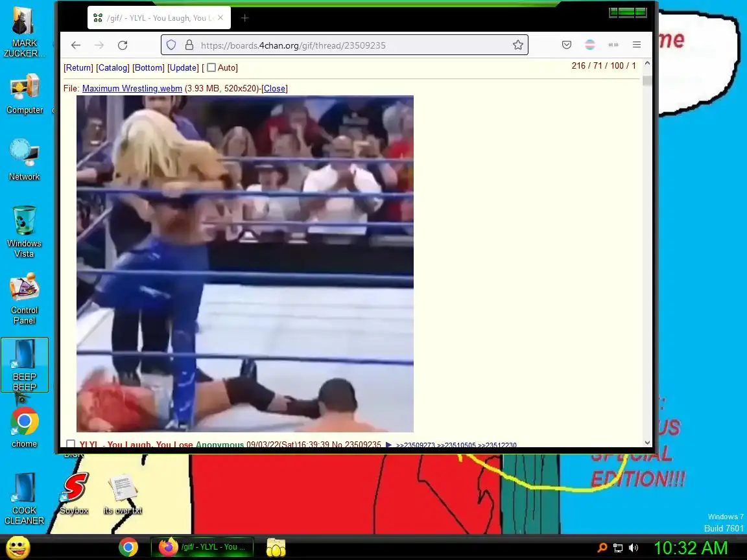
Task: Click the toolbar icon left of hamburger menu
Action: [x=613, y=45]
